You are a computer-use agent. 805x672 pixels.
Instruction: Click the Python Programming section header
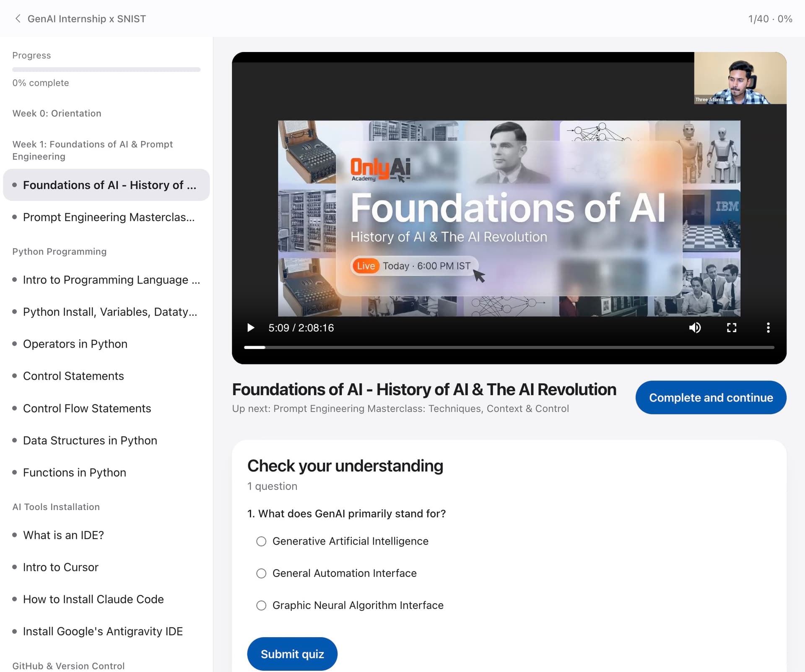click(59, 251)
